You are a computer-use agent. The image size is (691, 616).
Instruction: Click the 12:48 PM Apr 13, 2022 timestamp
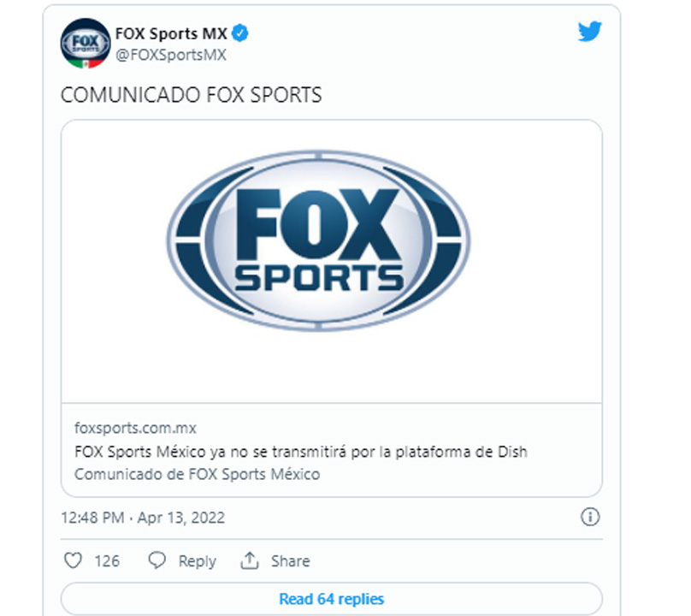[143, 518]
